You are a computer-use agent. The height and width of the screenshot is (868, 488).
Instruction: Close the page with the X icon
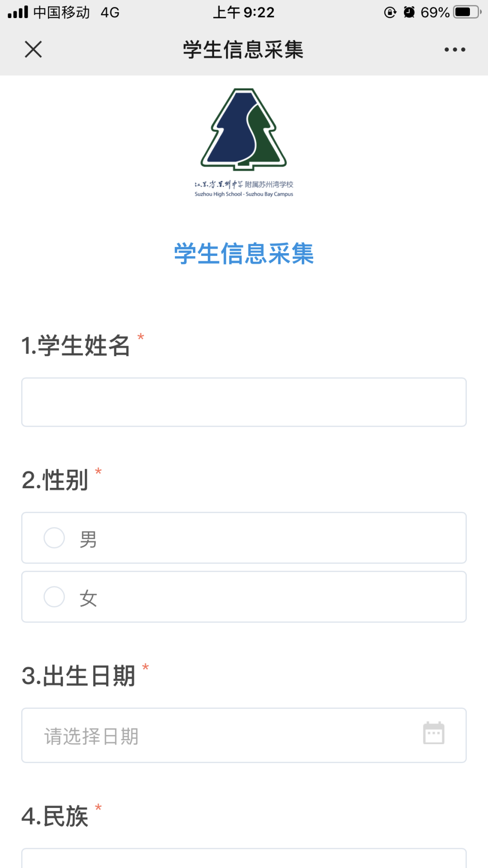point(33,49)
